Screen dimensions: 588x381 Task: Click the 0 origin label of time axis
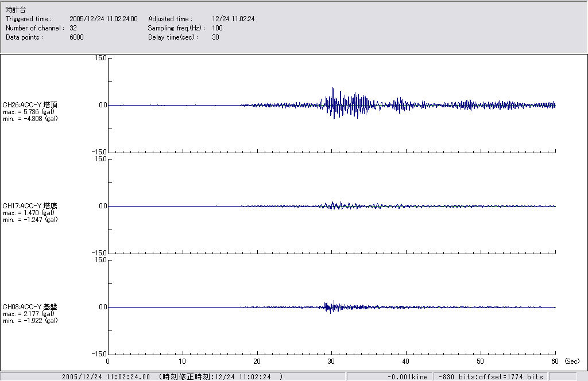108,361
